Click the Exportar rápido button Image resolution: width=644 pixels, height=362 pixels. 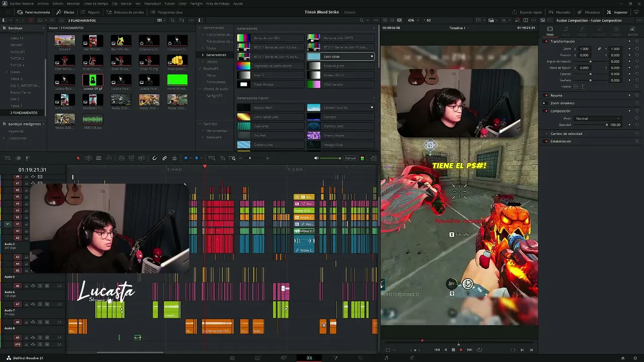[x=527, y=12]
